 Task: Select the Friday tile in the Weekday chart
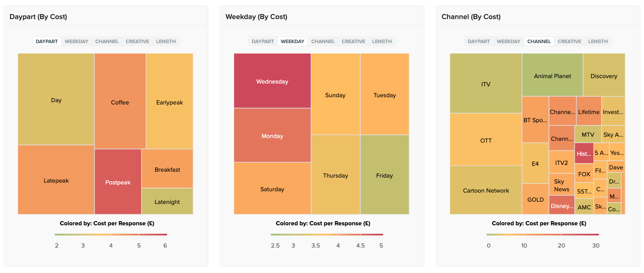384,175
